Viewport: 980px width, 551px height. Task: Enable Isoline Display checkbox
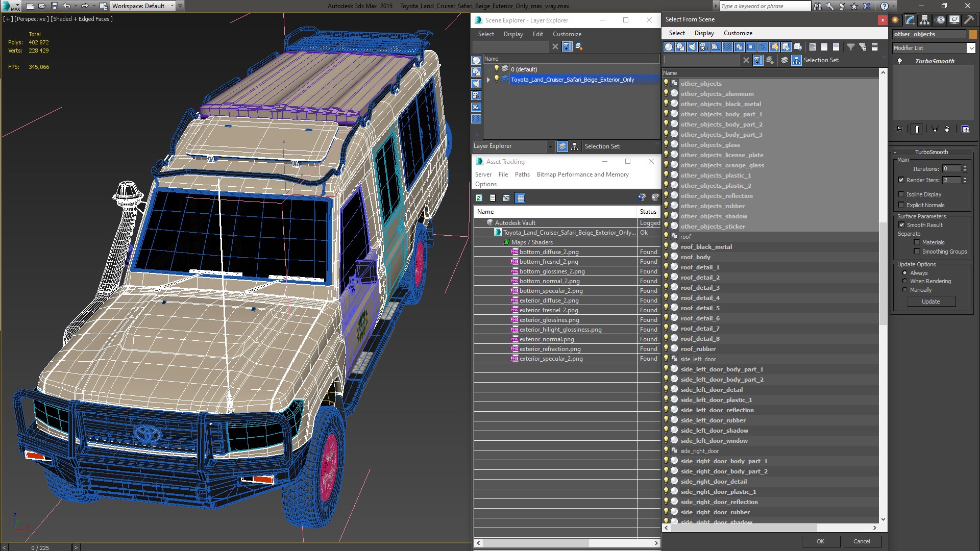901,194
